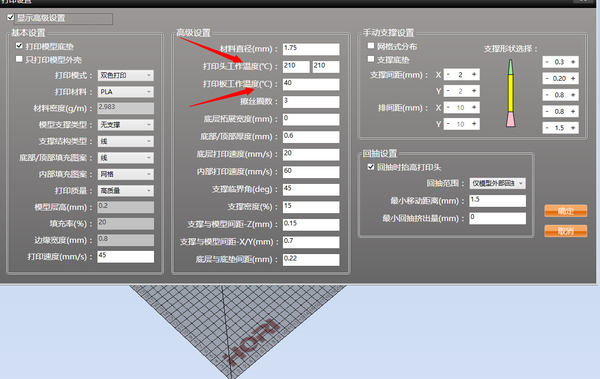Viewport: 600px width, 379px height.
Task: Enable 只打印模型外壳 checkbox
Action: pyautogui.click(x=19, y=59)
